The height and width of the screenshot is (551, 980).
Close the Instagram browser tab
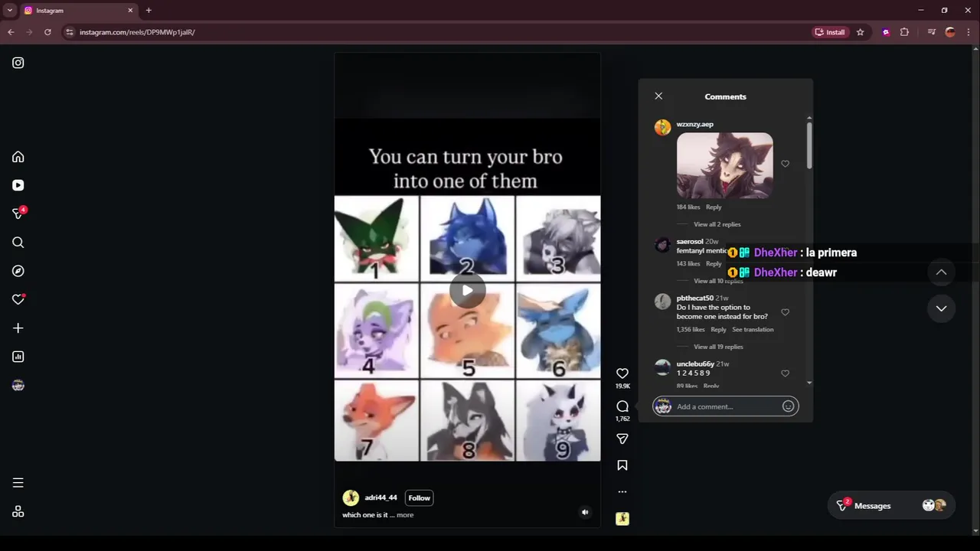[x=130, y=11]
